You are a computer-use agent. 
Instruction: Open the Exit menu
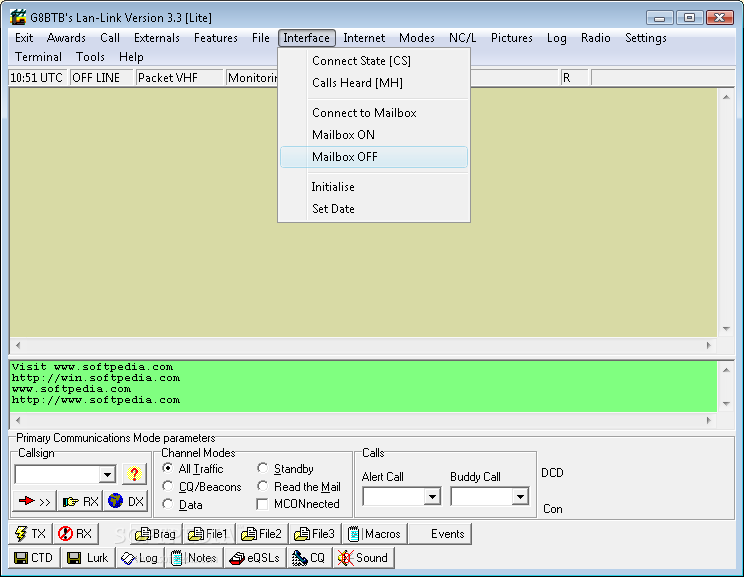[x=24, y=38]
